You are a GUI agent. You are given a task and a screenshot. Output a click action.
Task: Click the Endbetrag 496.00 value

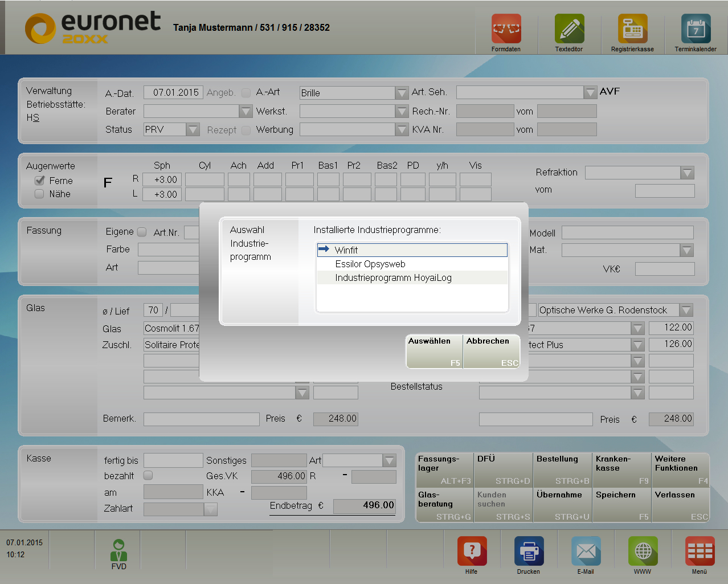point(365,506)
